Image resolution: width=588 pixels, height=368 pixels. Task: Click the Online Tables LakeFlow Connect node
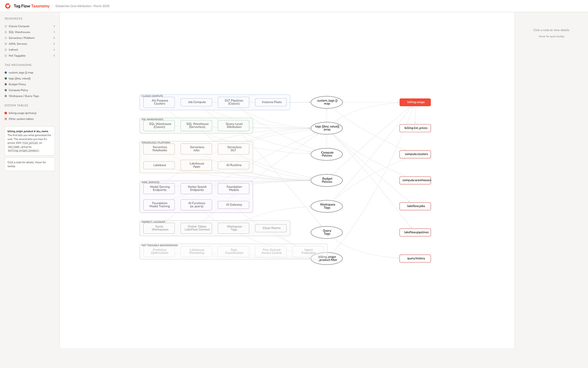196,228
